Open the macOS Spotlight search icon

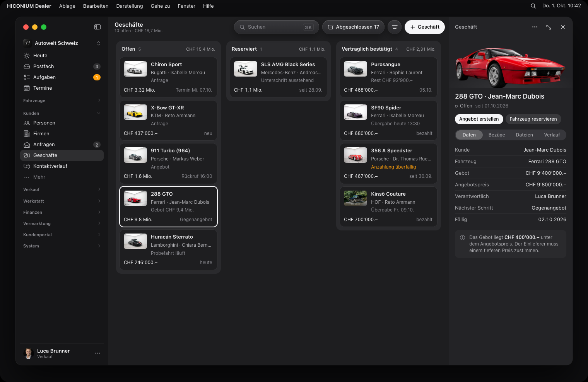tap(533, 6)
